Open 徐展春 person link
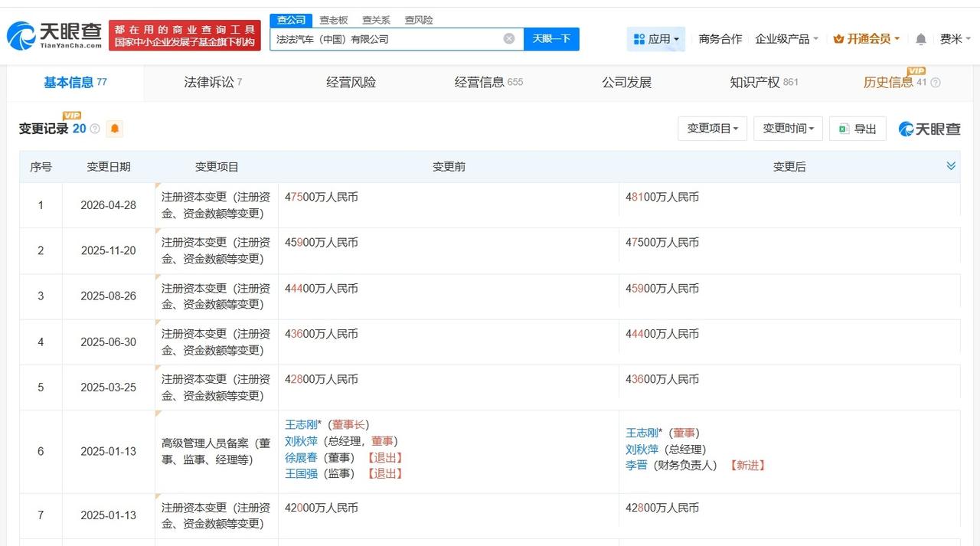Image resolution: width=980 pixels, height=546 pixels. (301, 457)
